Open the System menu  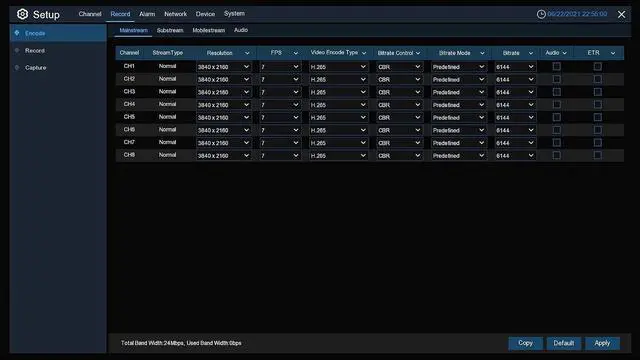[234, 13]
